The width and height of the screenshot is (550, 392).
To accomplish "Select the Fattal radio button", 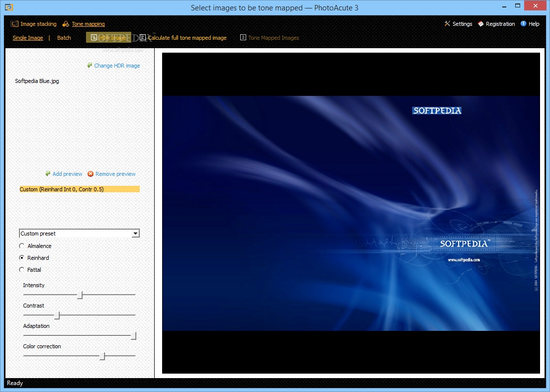I will (22, 270).
